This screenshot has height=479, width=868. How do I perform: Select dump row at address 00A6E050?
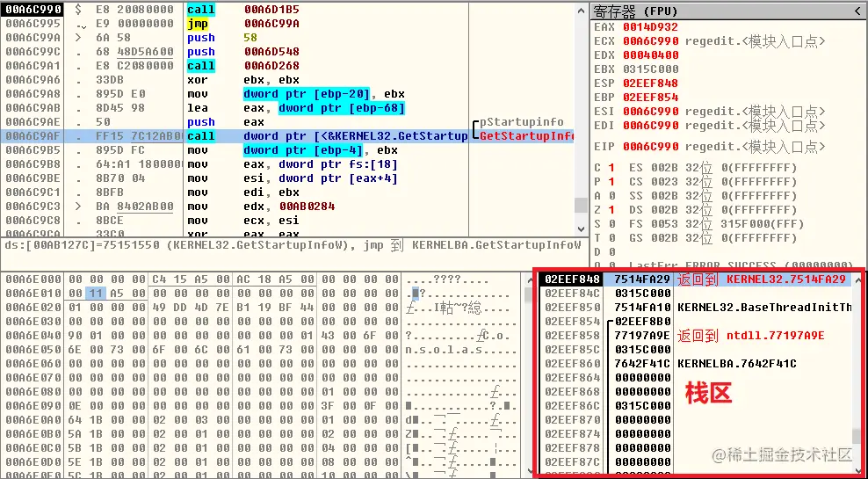pos(260,350)
